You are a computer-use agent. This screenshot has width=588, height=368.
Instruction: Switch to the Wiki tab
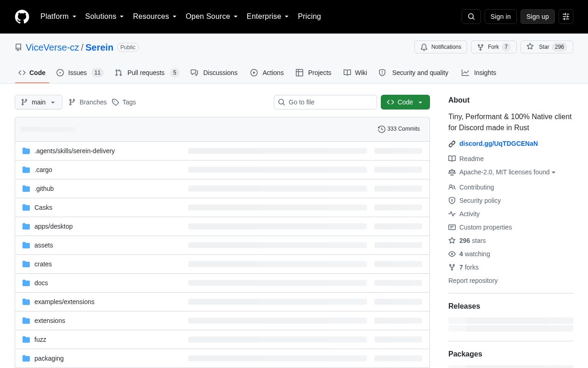point(355,73)
